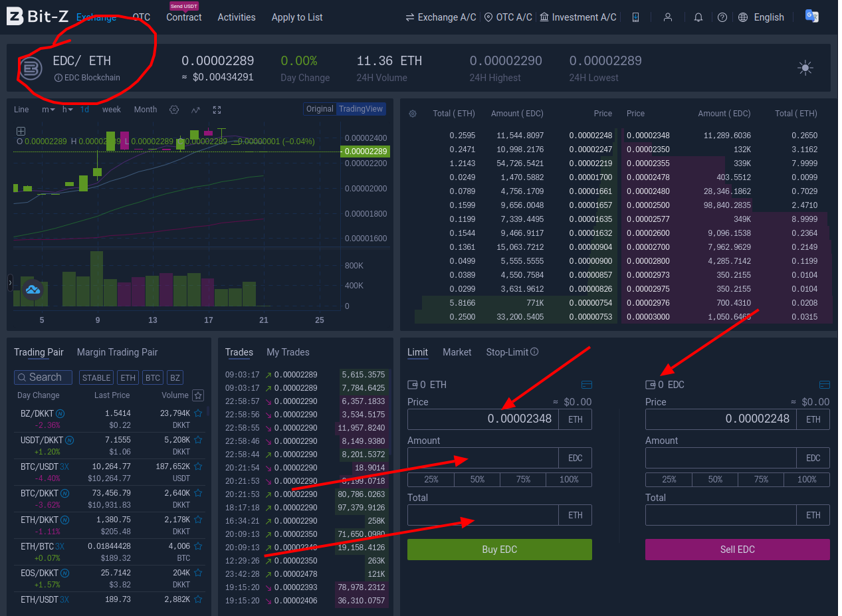Click the card icon in sell panel

tap(824, 385)
